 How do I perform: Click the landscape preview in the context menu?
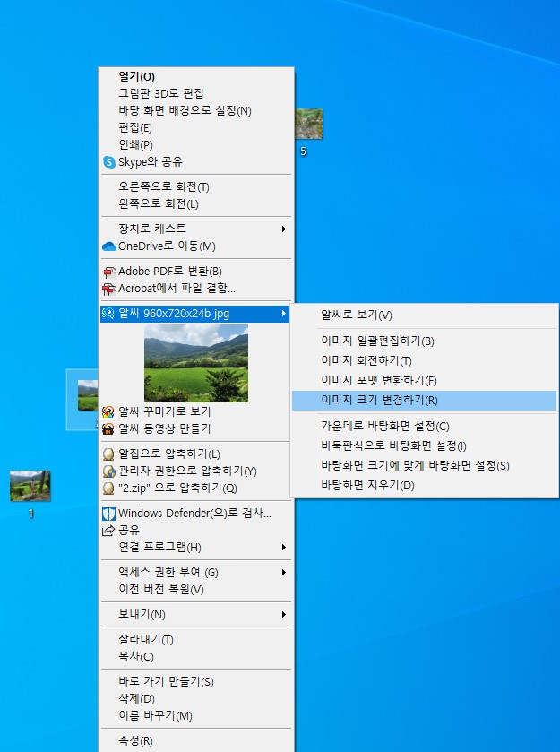(196, 363)
